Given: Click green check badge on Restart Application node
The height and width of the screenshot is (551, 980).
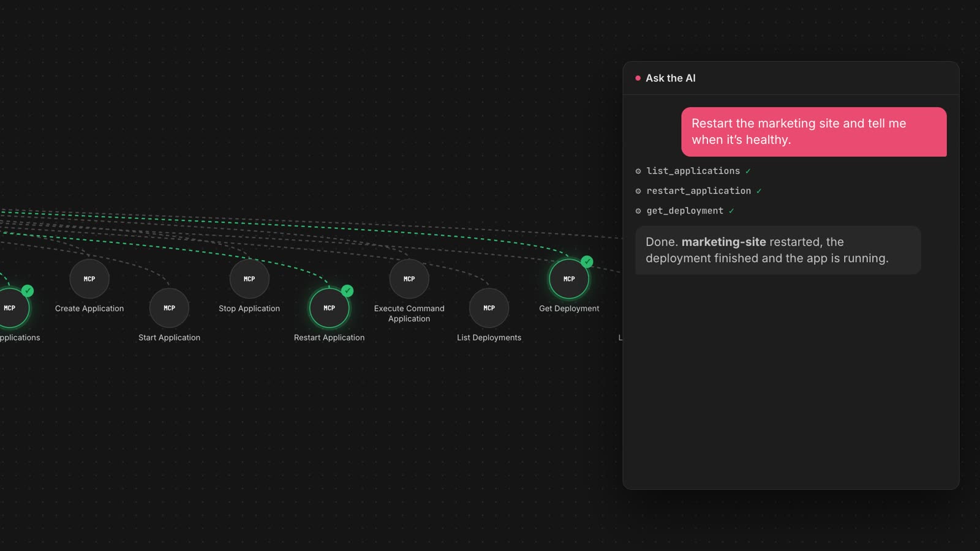Looking at the screenshot, I should (x=347, y=291).
